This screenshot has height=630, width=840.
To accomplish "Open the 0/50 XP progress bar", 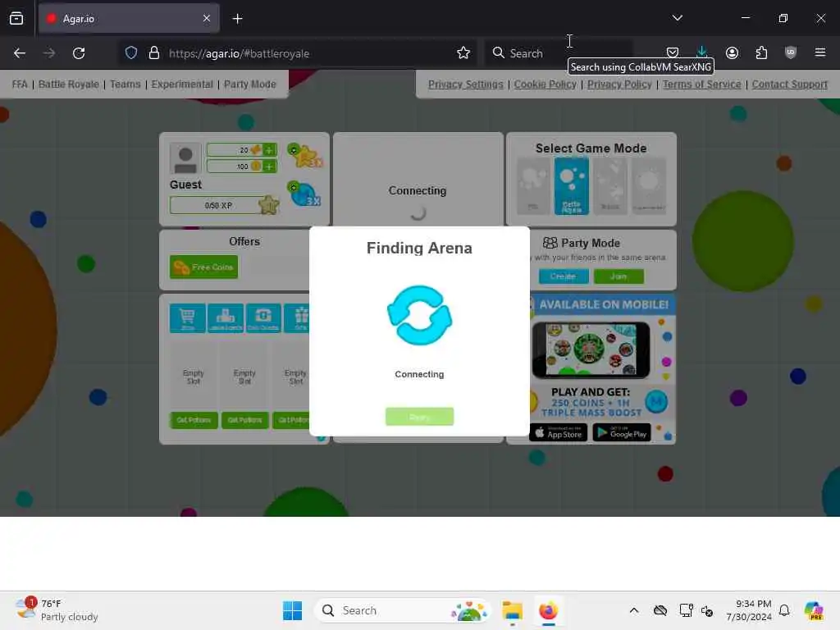I will 218,205.
